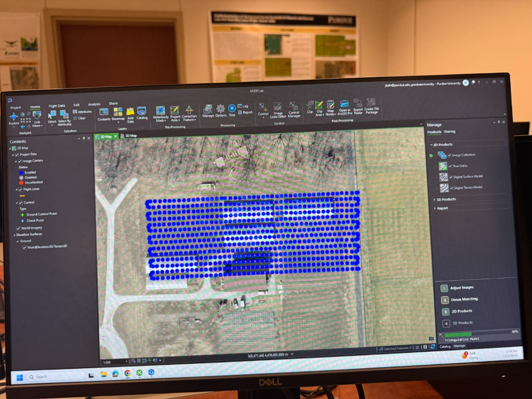This screenshot has height=399, width=532.
Task: Switch to the Catalog pane tab at bottom
Action: tap(445, 346)
